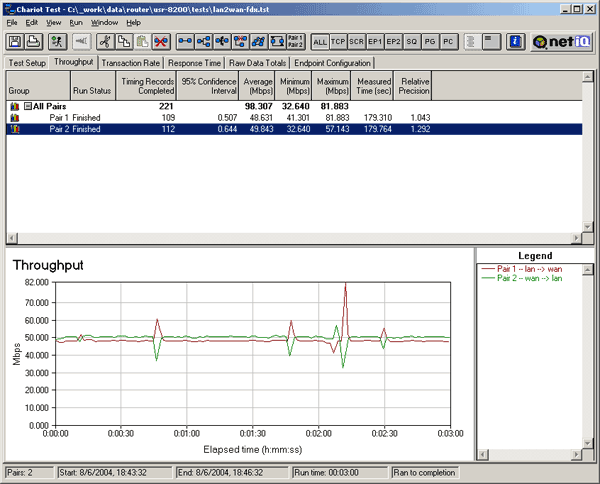Click the Run time 00:03:00 status field

coord(339,473)
